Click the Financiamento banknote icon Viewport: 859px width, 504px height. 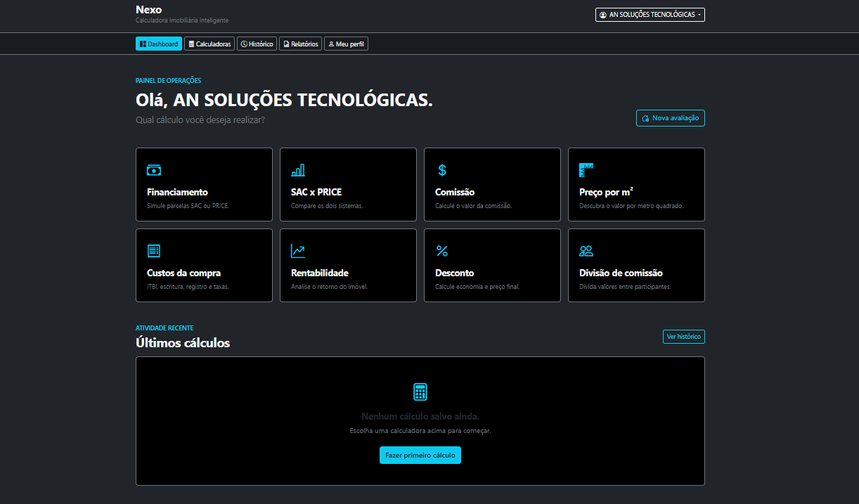point(154,170)
